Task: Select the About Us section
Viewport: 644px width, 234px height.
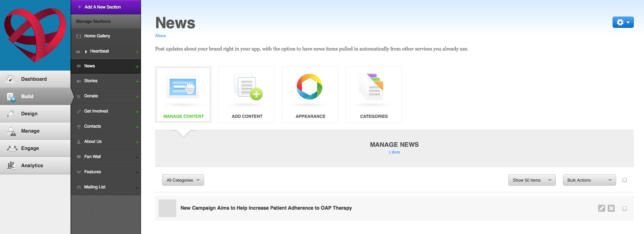Action: (106, 142)
